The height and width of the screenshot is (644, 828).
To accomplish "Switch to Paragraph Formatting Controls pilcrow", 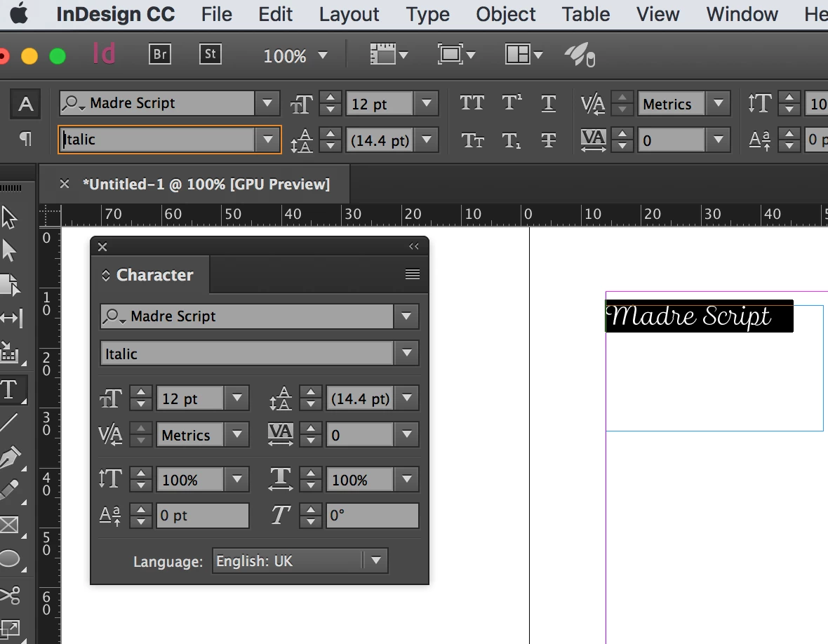I will (x=25, y=139).
